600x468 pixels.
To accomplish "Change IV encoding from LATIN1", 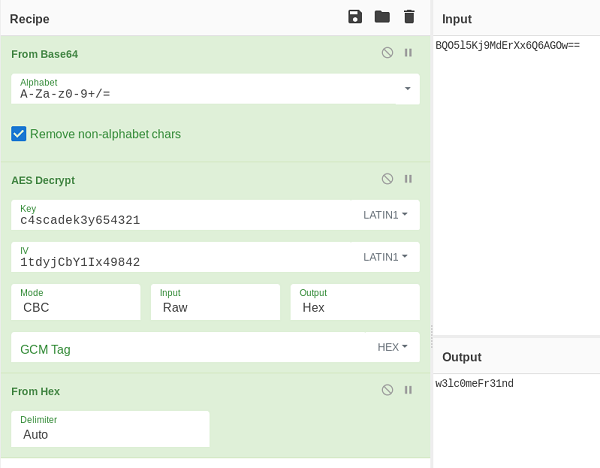I will point(385,257).
